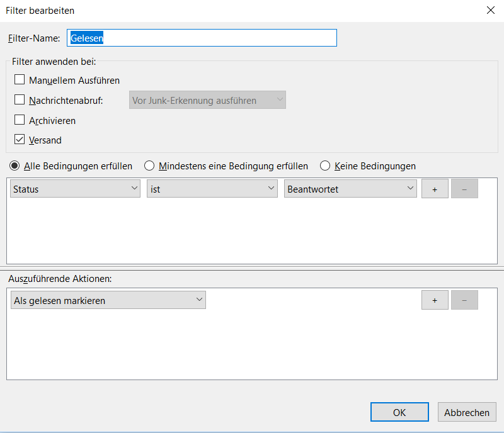Expand the Status condition field dropdown
Viewport: 504px width, 433px height.
coord(75,189)
